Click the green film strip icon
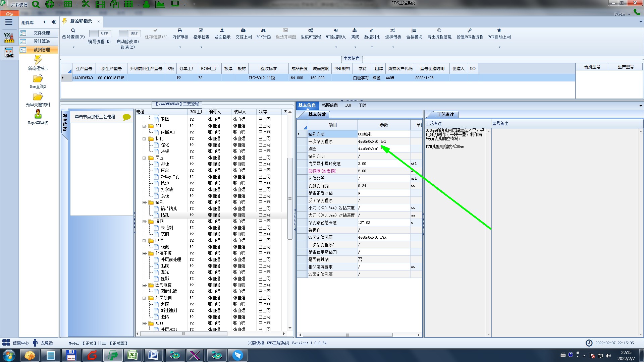This screenshot has height=362, width=644. (100, 4)
